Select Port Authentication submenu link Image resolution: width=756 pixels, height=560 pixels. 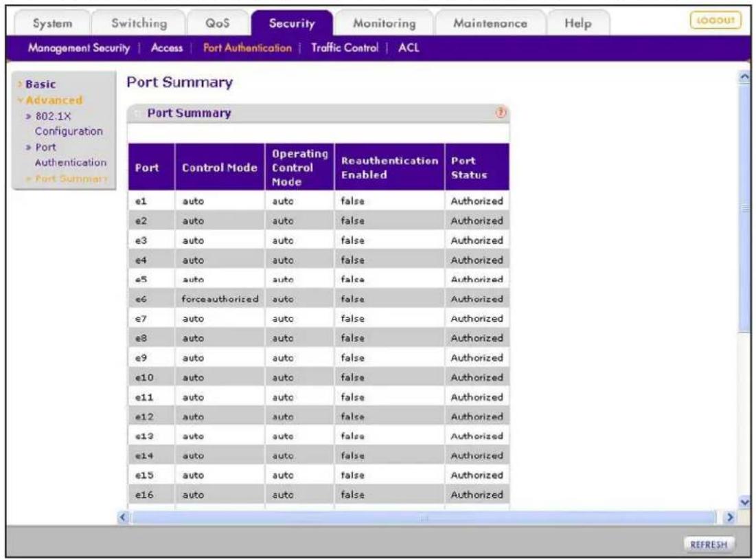(247, 47)
